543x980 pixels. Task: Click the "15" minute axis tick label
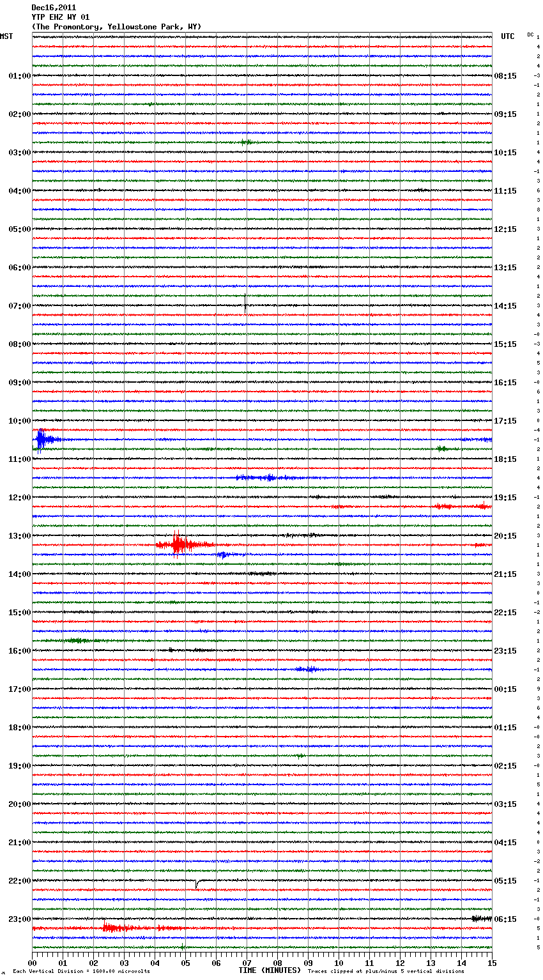492,963
